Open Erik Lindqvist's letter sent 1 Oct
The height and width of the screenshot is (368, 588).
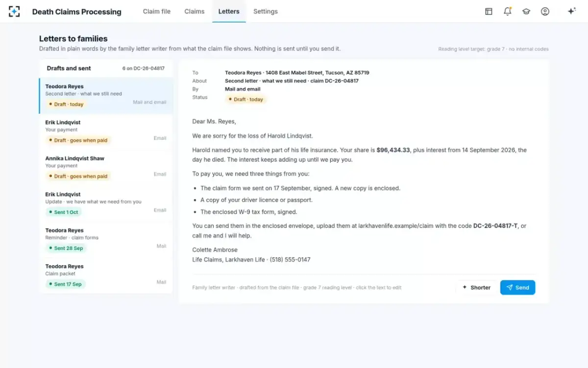tap(106, 204)
